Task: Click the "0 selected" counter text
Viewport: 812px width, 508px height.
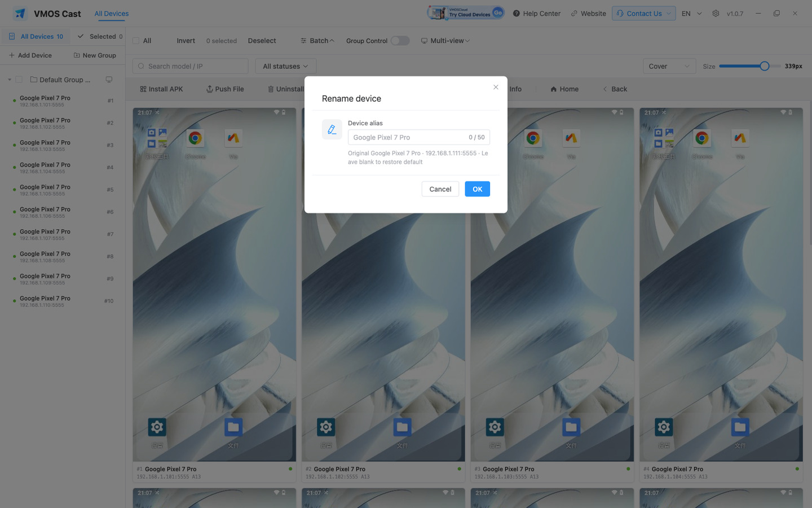Action: tap(222, 41)
